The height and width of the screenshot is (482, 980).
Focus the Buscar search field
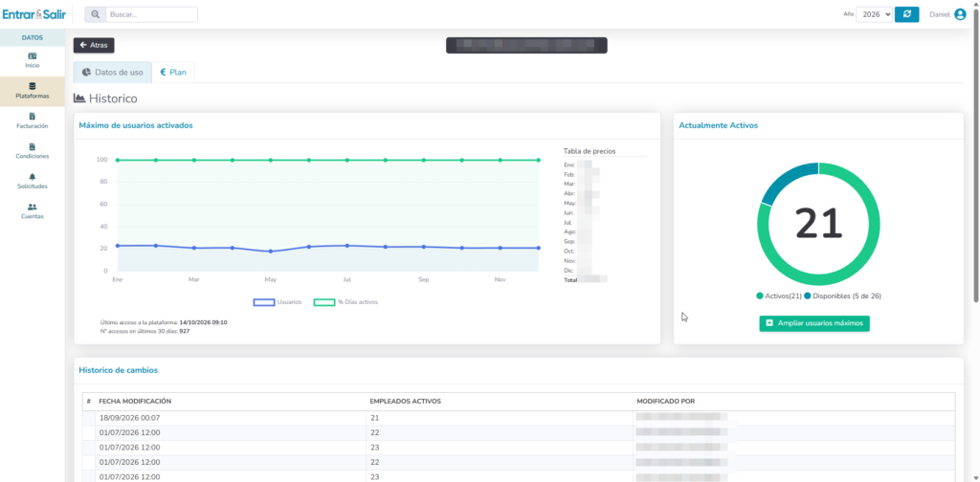pos(151,14)
